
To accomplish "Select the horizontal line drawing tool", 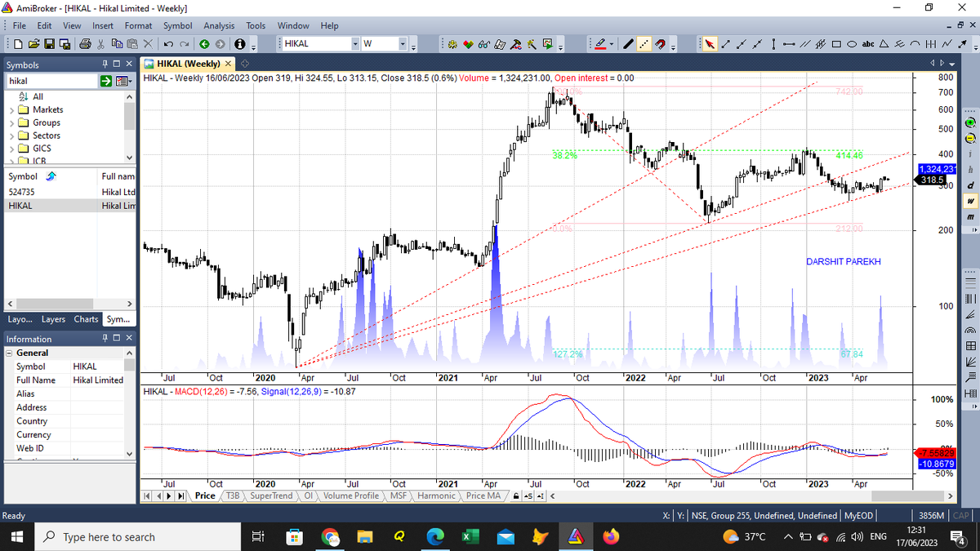I will point(789,44).
